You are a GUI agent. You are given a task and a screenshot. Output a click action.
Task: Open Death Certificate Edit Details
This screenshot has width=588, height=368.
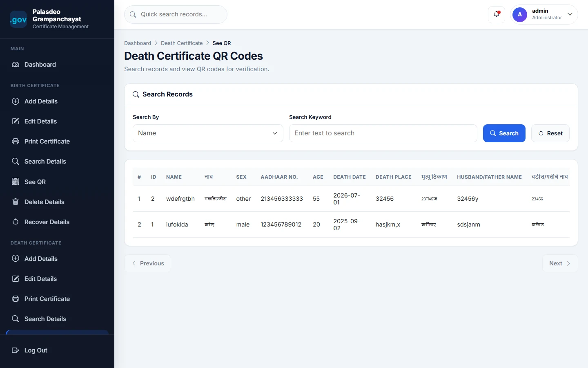pos(57,279)
